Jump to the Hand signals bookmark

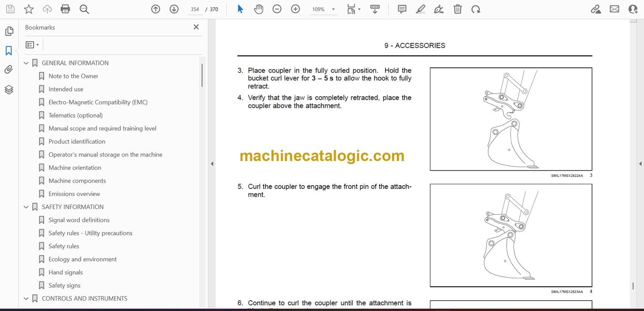point(65,272)
